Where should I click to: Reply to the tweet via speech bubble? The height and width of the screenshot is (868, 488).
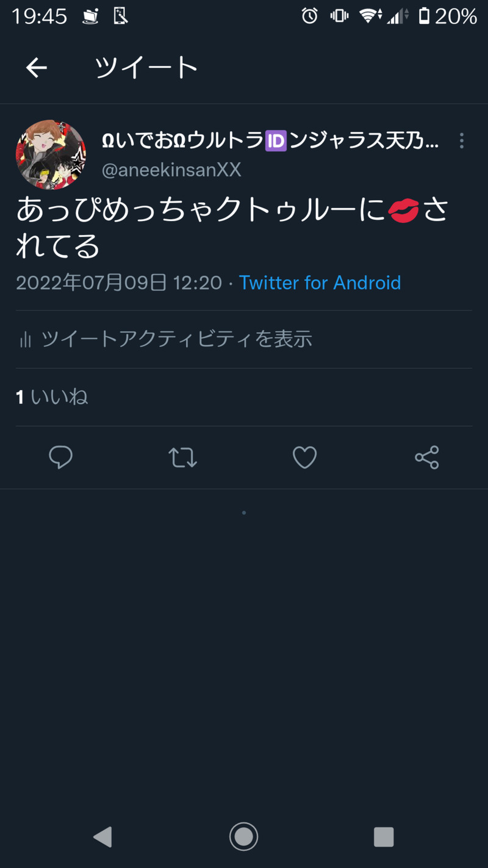(x=60, y=457)
